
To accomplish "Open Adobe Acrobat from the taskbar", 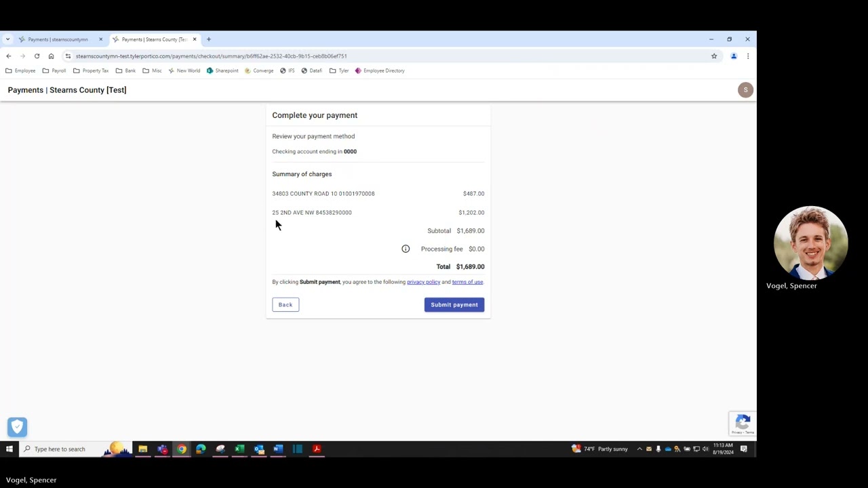I will click(317, 449).
